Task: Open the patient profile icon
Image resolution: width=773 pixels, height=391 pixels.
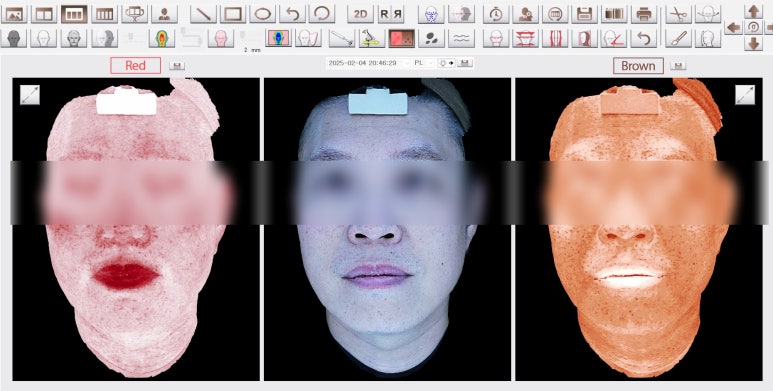Action: pos(165,14)
